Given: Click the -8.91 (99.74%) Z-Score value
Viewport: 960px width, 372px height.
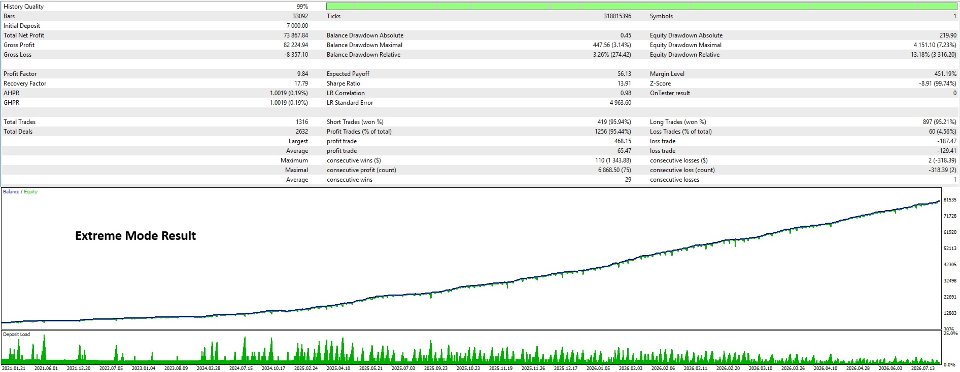Looking at the screenshot, I should [x=937, y=84].
